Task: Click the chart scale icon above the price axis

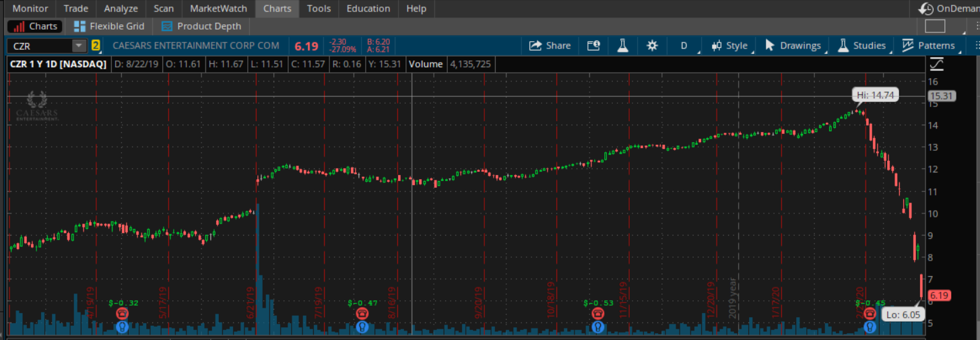Action: tap(936, 65)
